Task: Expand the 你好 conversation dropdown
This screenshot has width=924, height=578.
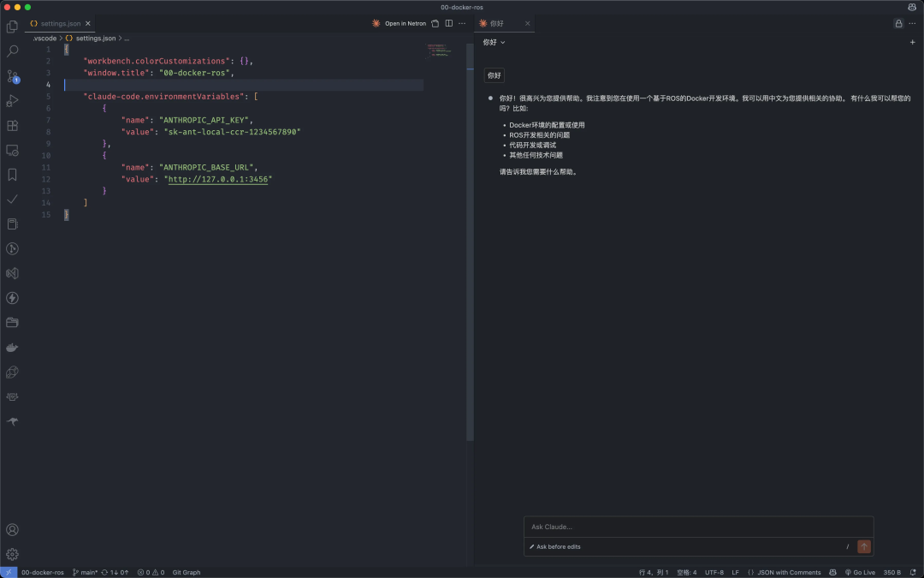Action: [494, 43]
